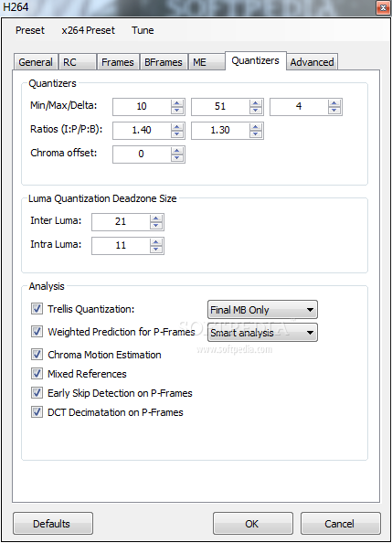Increase the I:P ratio of 1.40
The width and height of the screenshot is (392, 543).
[x=177, y=127]
